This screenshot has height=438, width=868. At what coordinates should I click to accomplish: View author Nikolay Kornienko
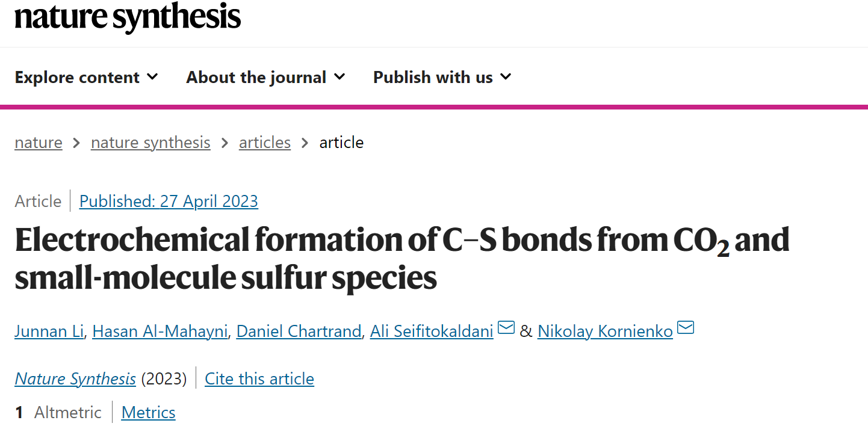(605, 331)
